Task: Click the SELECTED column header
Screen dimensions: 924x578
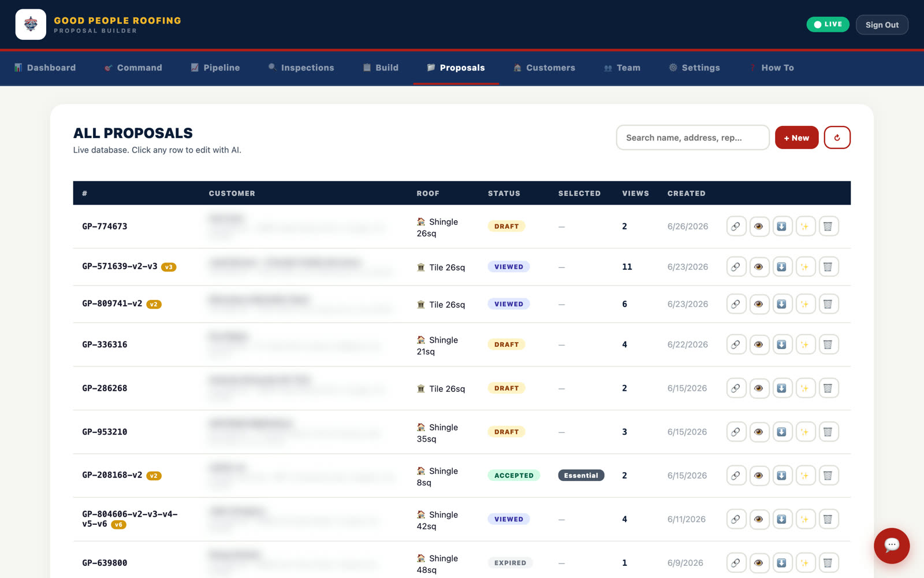Action: point(579,194)
